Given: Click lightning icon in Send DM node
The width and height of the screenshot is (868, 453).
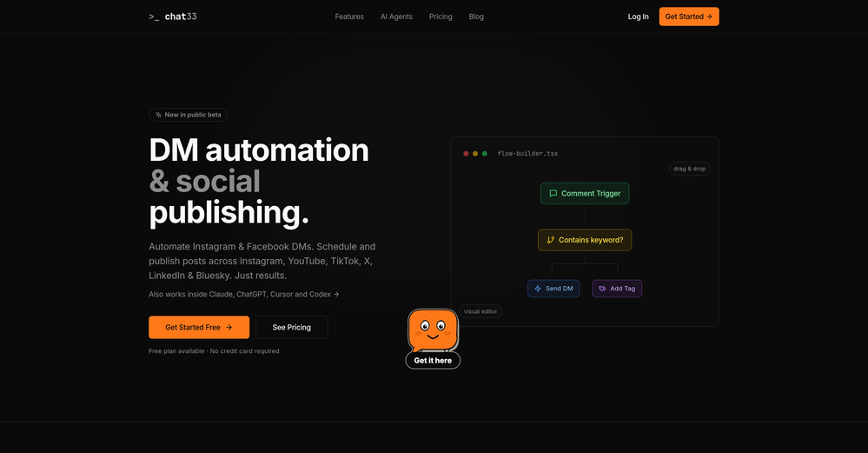Looking at the screenshot, I should (538, 289).
